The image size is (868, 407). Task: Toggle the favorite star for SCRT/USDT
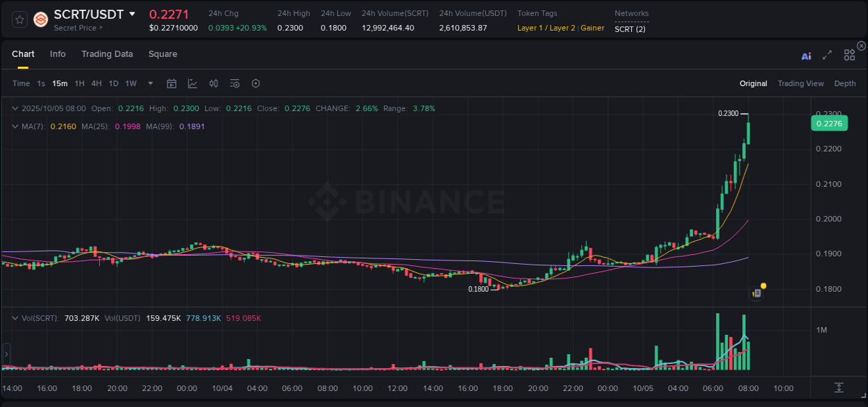19,19
